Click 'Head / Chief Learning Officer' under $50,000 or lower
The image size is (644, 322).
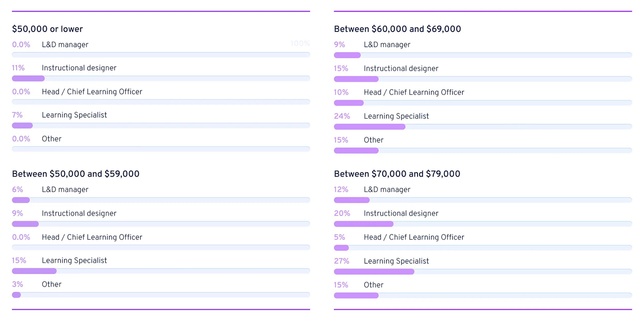click(92, 92)
